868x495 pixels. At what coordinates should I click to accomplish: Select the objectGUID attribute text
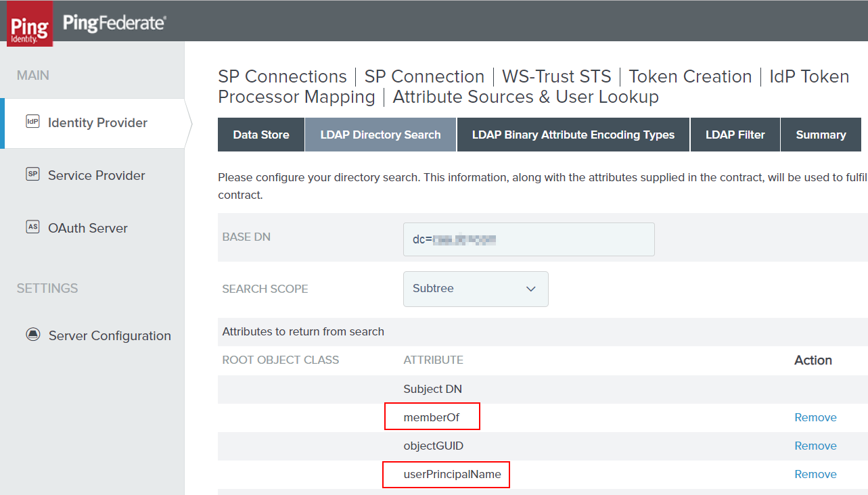pyautogui.click(x=433, y=446)
